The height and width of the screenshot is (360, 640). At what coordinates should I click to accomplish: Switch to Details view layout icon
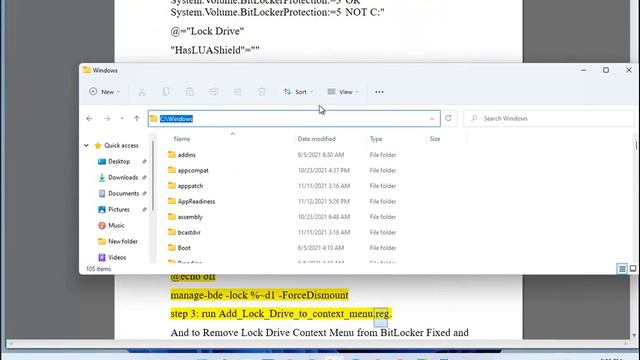point(622,269)
